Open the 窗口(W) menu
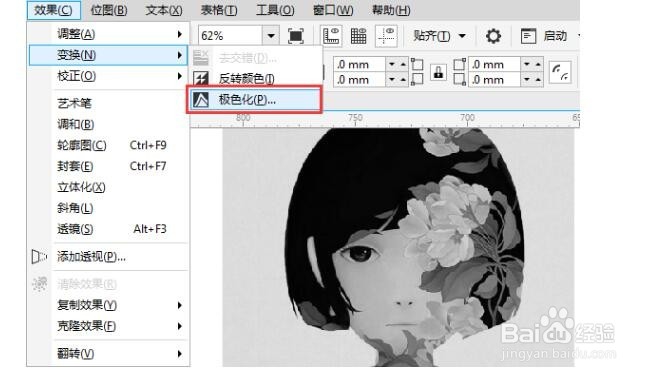 pos(332,10)
